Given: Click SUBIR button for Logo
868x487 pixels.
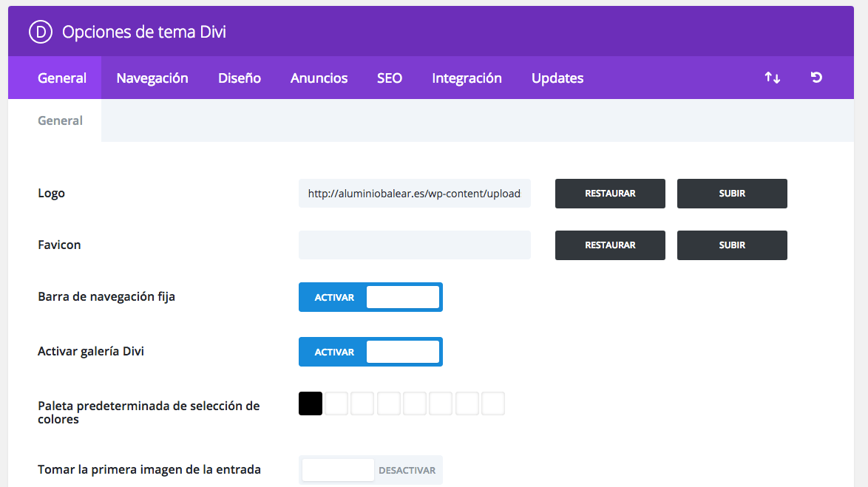Looking at the screenshot, I should point(732,193).
